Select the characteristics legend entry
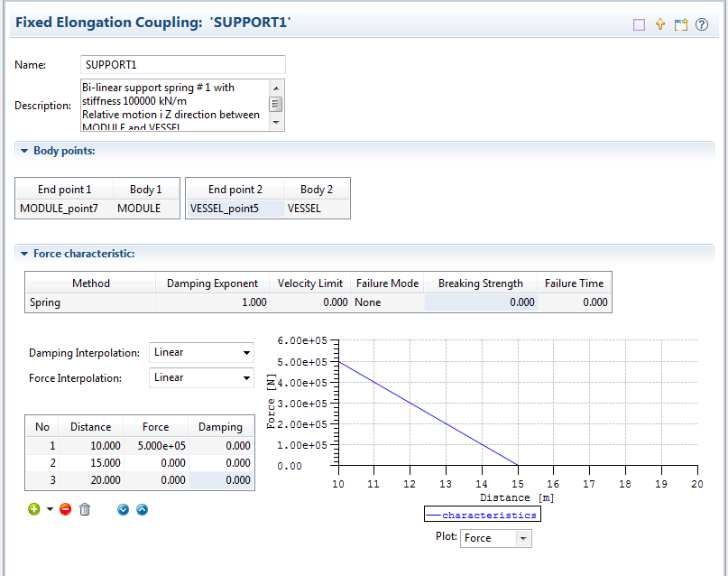Image resolution: width=728 pixels, height=576 pixels. tap(482, 513)
